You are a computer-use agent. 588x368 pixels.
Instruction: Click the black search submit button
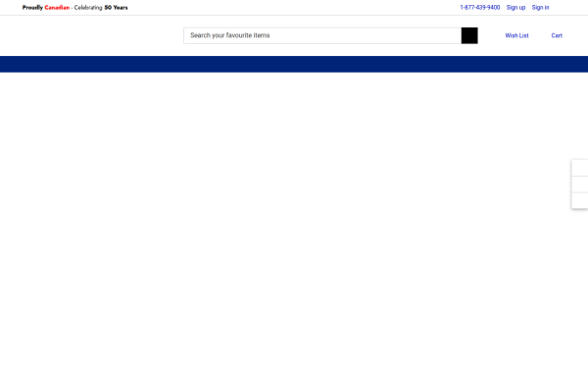[469, 35]
